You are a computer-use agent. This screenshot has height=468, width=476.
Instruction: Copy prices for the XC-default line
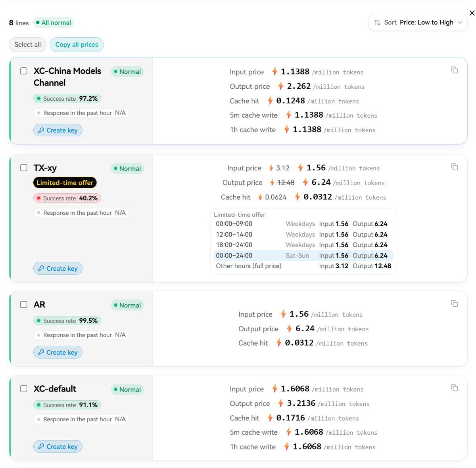(455, 388)
